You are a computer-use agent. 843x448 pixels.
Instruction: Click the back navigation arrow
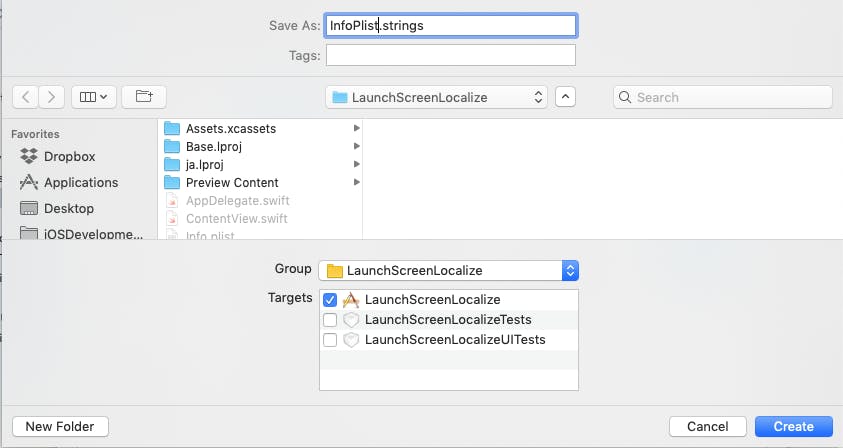pos(25,97)
